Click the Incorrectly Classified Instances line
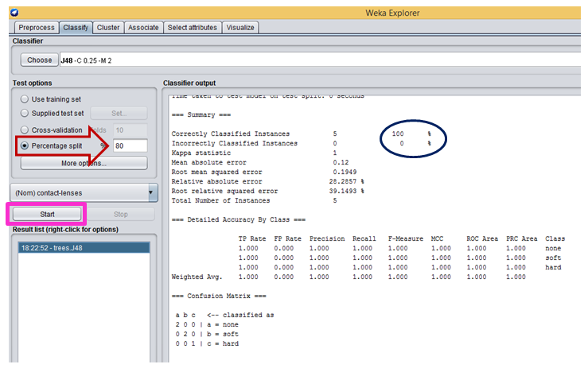 pos(301,143)
